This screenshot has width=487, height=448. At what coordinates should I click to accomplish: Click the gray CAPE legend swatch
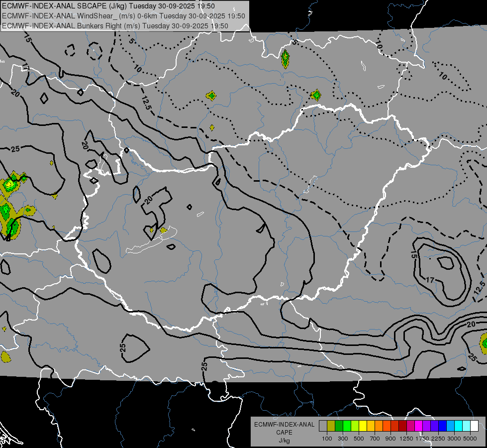(x=323, y=426)
